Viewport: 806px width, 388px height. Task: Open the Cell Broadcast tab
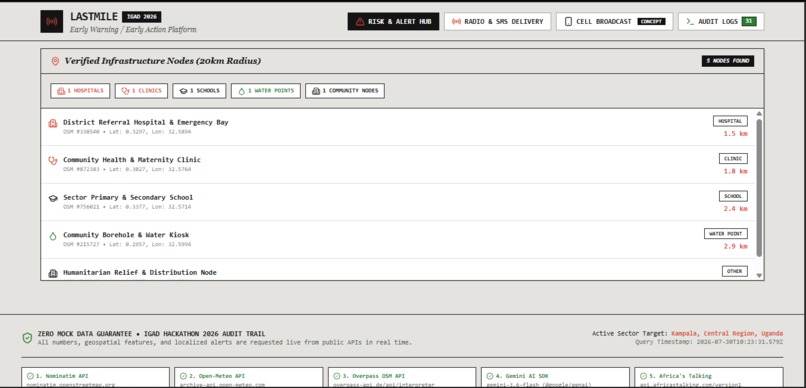point(614,22)
